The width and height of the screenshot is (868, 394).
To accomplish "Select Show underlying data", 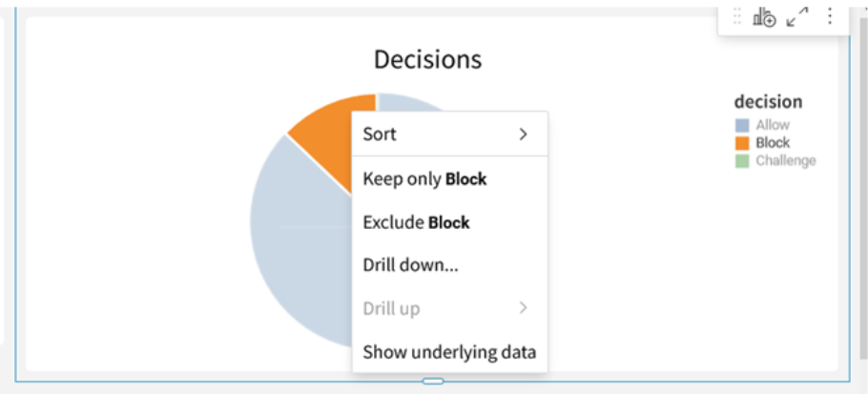I will pos(449,352).
